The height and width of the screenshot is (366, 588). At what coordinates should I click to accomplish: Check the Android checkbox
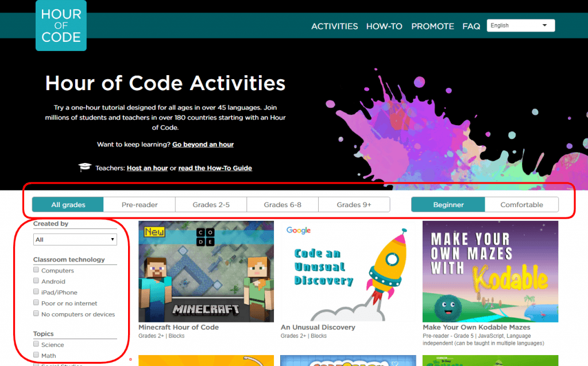(36, 281)
